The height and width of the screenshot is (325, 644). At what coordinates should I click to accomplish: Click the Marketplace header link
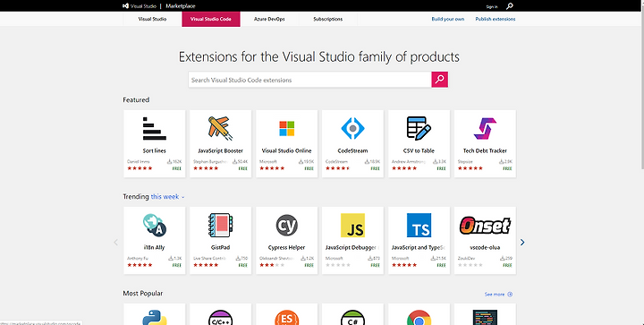(181, 6)
